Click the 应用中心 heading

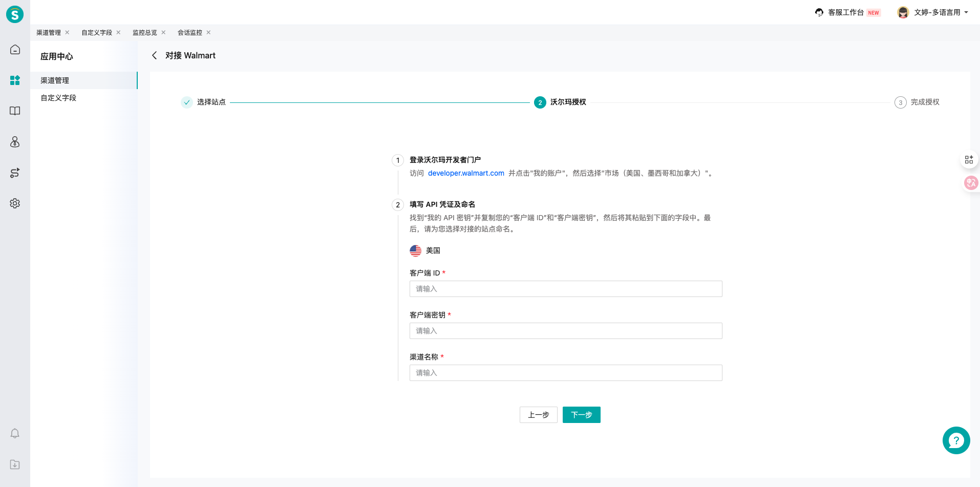[x=57, y=56]
